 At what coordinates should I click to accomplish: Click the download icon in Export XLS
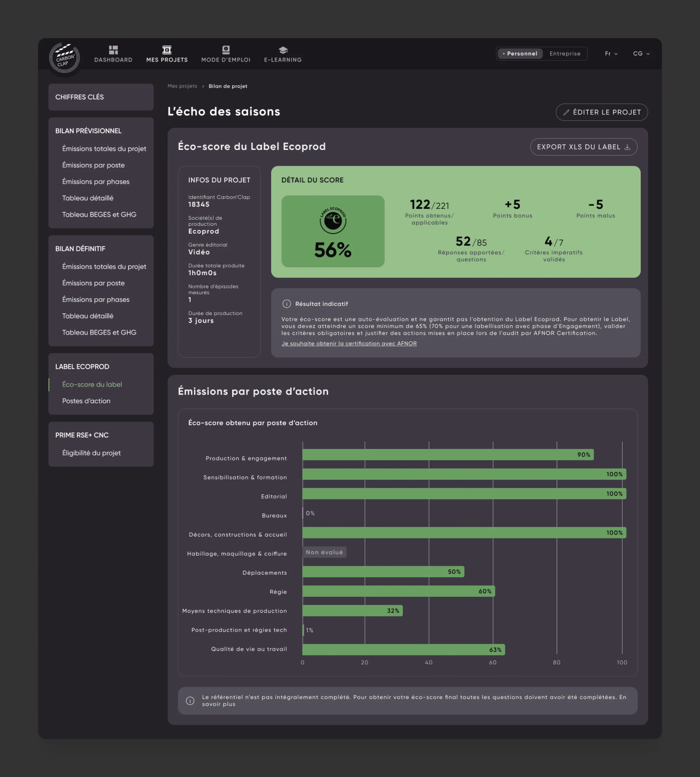(627, 147)
